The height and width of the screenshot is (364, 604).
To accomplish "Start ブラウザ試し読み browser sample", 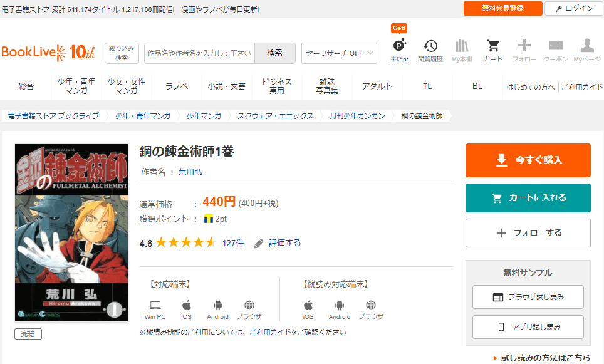I will click(x=528, y=297).
